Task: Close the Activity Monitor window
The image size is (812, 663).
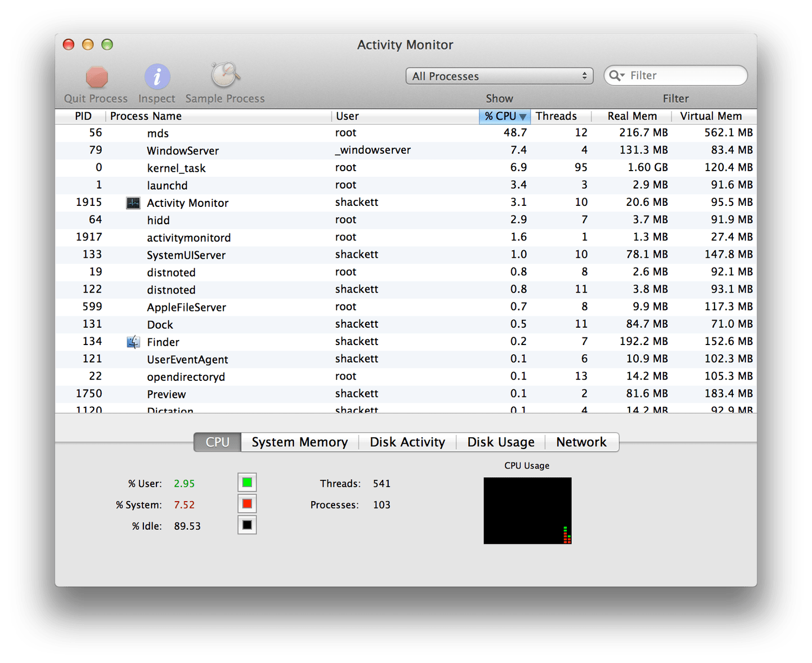Action: coord(69,44)
